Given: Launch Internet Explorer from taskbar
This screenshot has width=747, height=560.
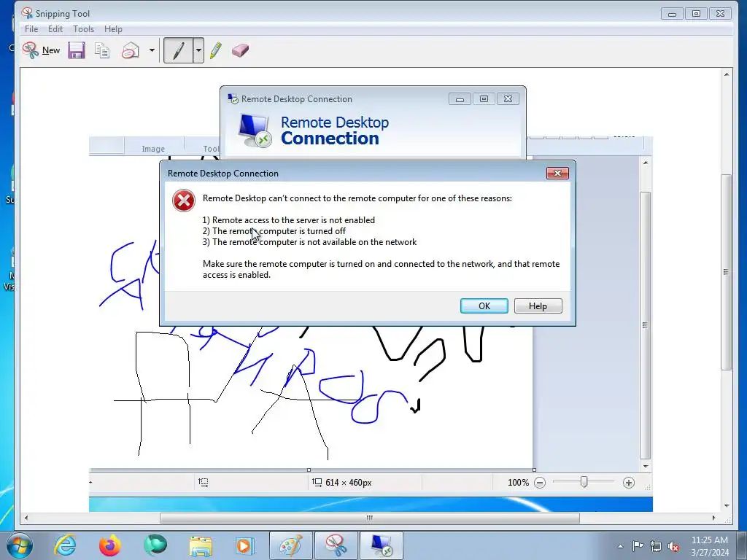Looking at the screenshot, I should (65, 545).
